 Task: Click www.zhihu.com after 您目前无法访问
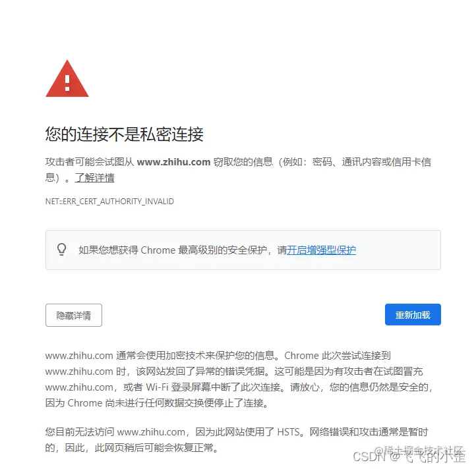[x=151, y=431]
